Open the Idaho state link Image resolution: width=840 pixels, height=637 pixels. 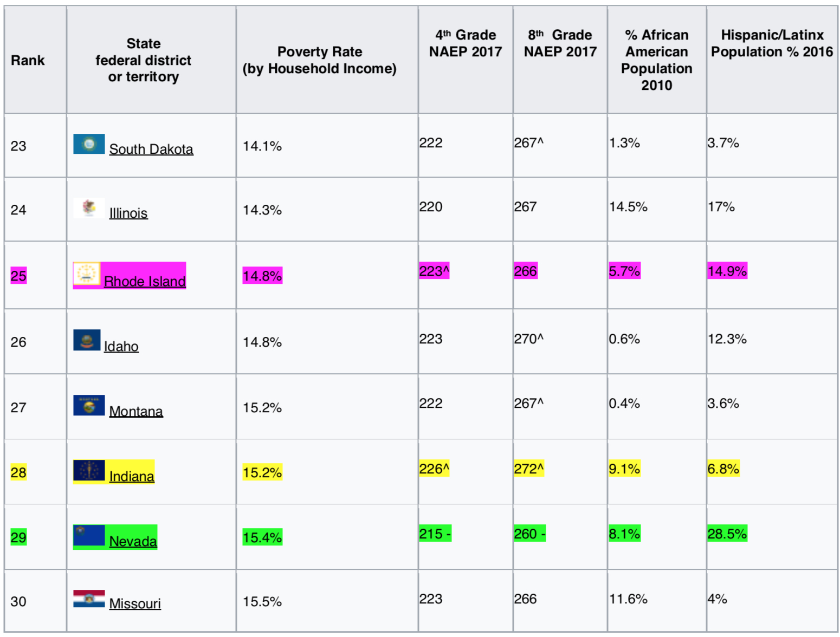(x=121, y=346)
